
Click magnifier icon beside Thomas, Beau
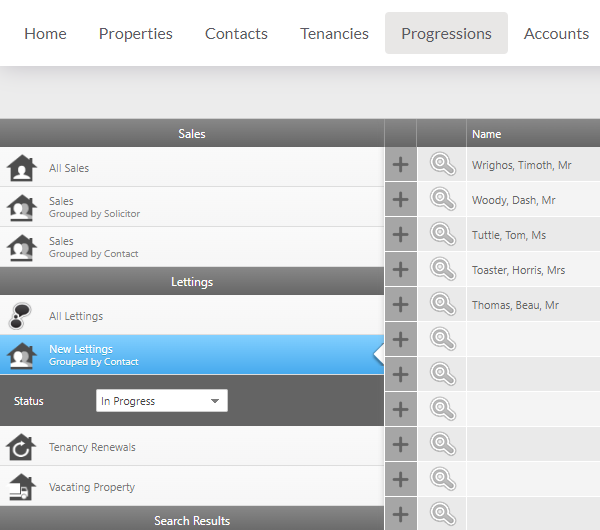coord(443,305)
